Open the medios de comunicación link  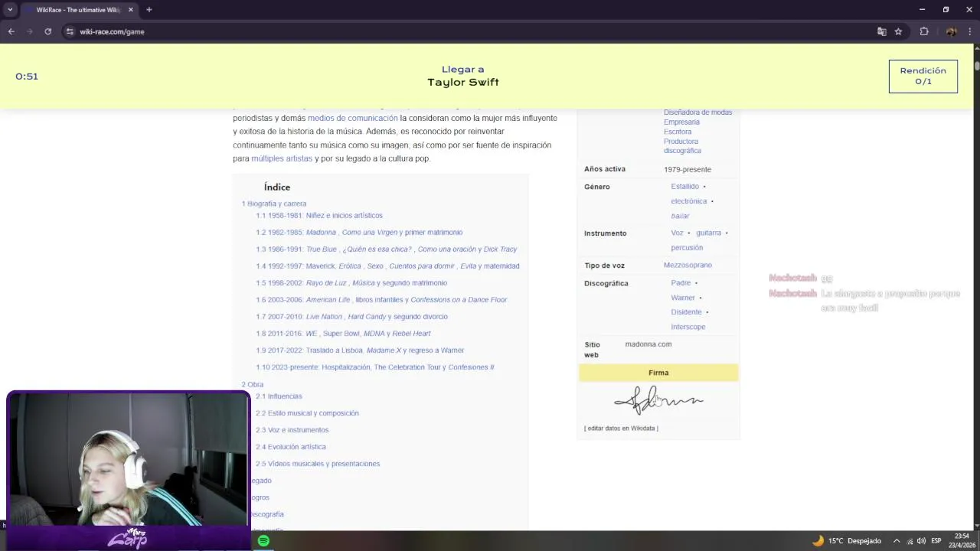(x=352, y=118)
